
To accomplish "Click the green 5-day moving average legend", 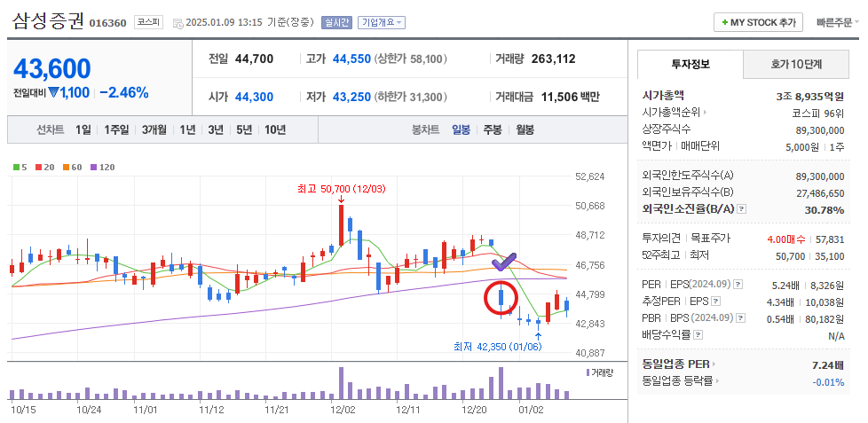I will pyautogui.click(x=20, y=167).
